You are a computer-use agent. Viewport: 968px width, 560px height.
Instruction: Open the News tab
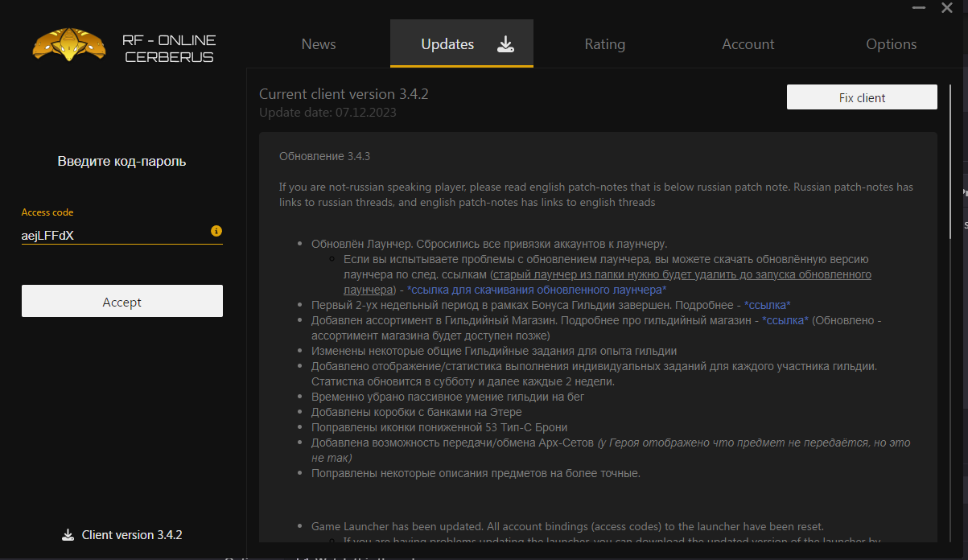[319, 44]
